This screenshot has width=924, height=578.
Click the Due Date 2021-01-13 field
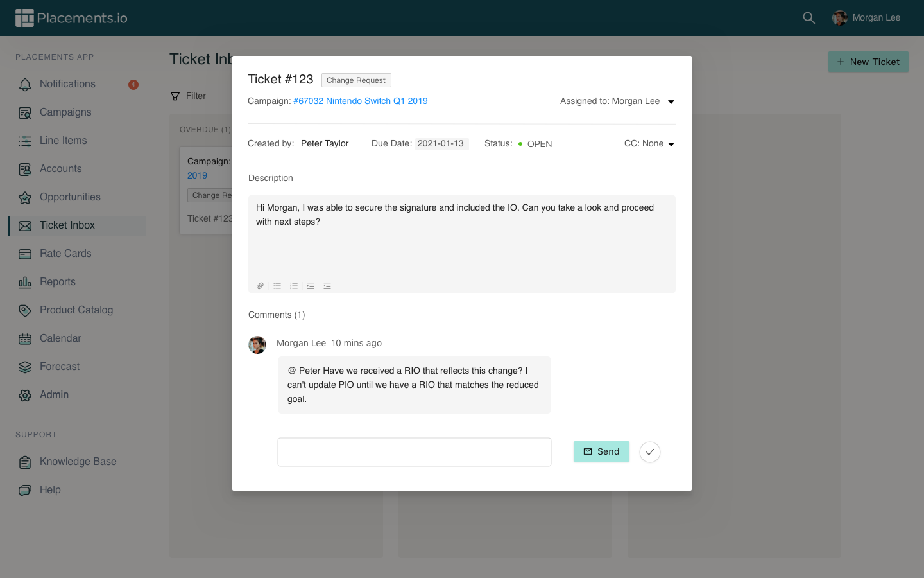click(441, 144)
